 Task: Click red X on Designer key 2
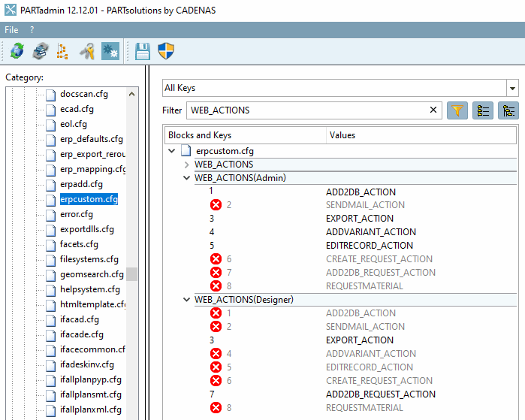coord(216,327)
